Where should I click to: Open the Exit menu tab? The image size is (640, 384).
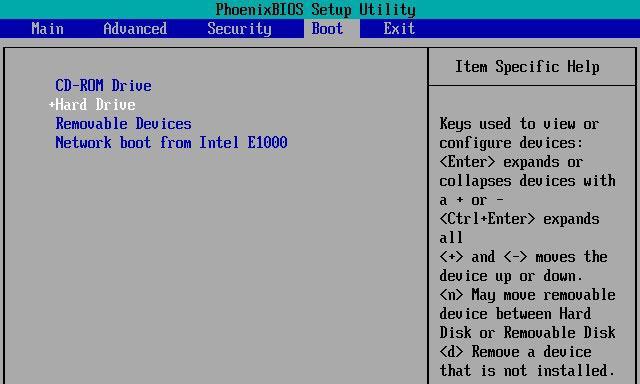click(x=399, y=29)
